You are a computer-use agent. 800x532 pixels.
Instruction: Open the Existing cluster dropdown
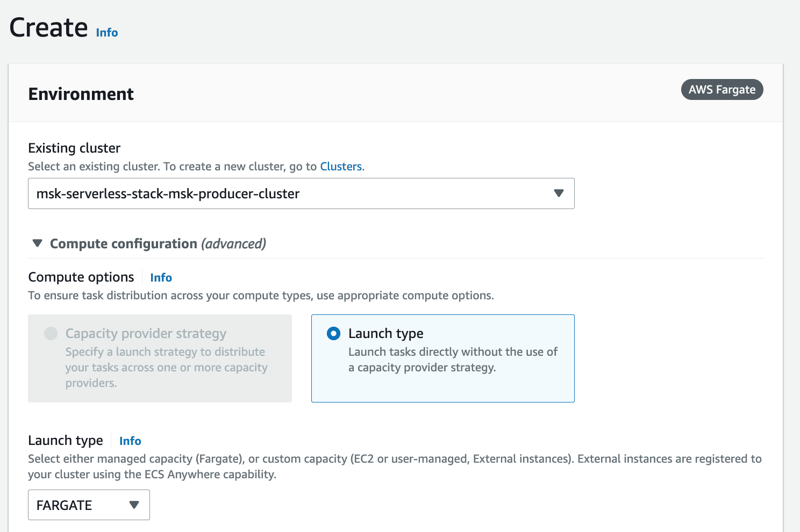coord(301,193)
